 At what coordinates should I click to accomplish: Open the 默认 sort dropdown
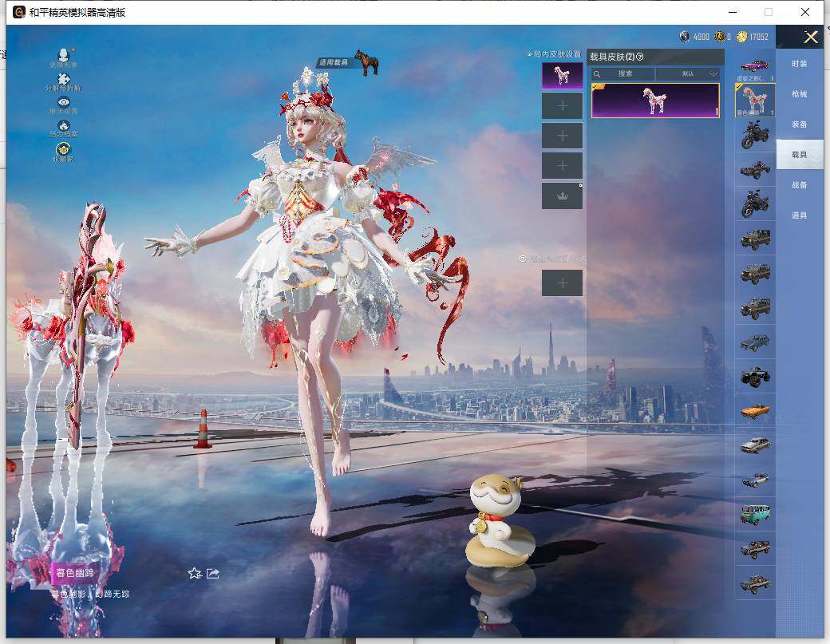pyautogui.click(x=688, y=73)
